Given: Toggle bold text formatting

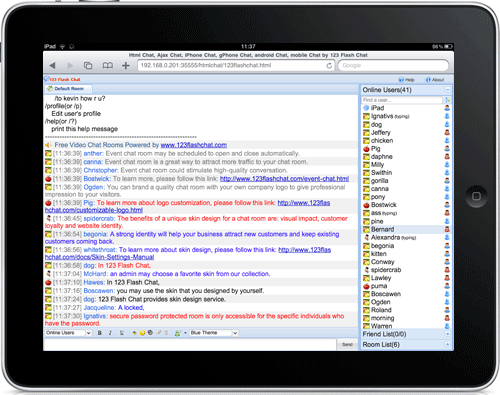Looking at the screenshot, I should (99, 333).
